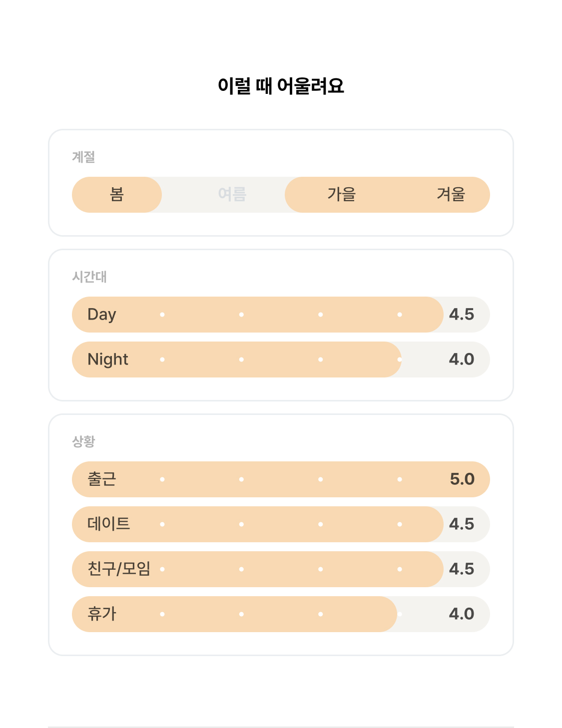Click the 출근 rating bar

point(281,479)
